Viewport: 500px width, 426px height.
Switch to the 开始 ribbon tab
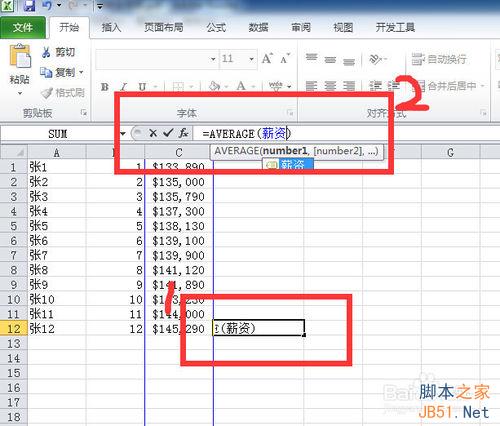69,27
